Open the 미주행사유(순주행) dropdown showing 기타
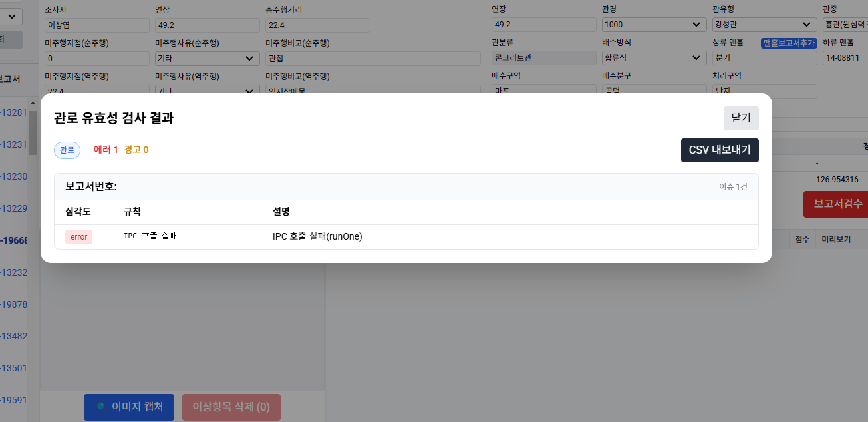Viewport: 868px width, 422px height. click(x=207, y=59)
